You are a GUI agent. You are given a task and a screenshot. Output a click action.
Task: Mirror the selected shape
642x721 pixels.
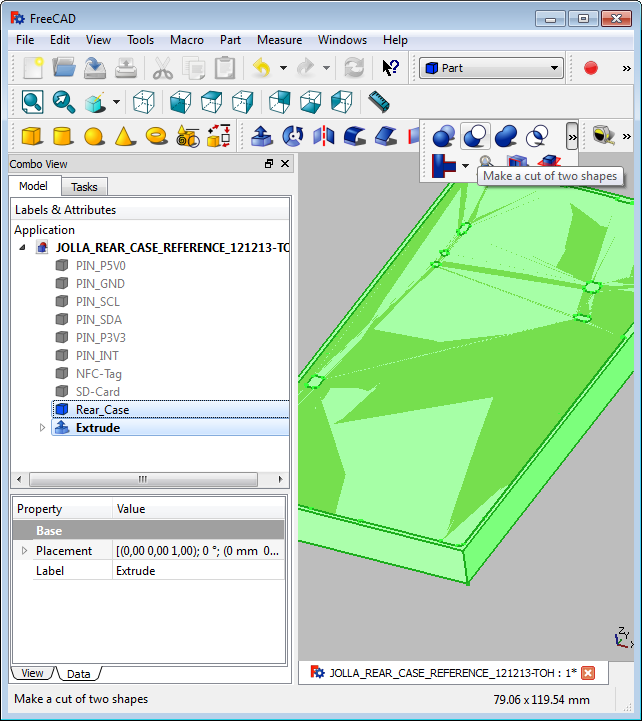click(x=324, y=136)
